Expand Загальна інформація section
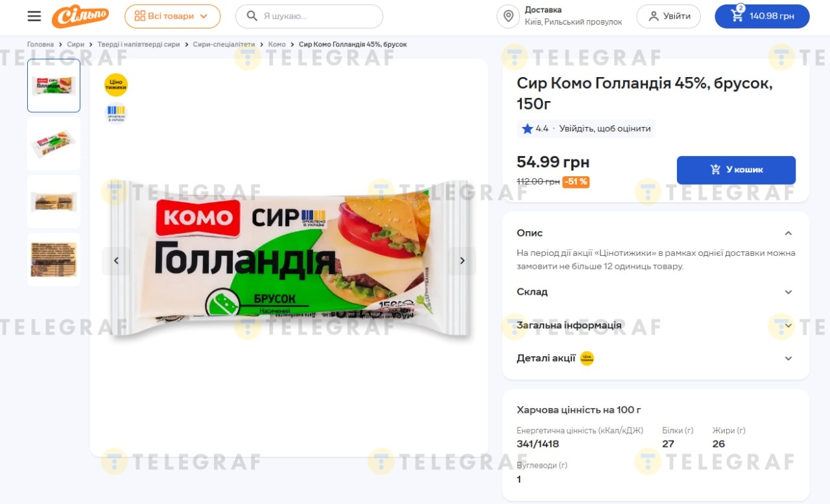 click(656, 325)
